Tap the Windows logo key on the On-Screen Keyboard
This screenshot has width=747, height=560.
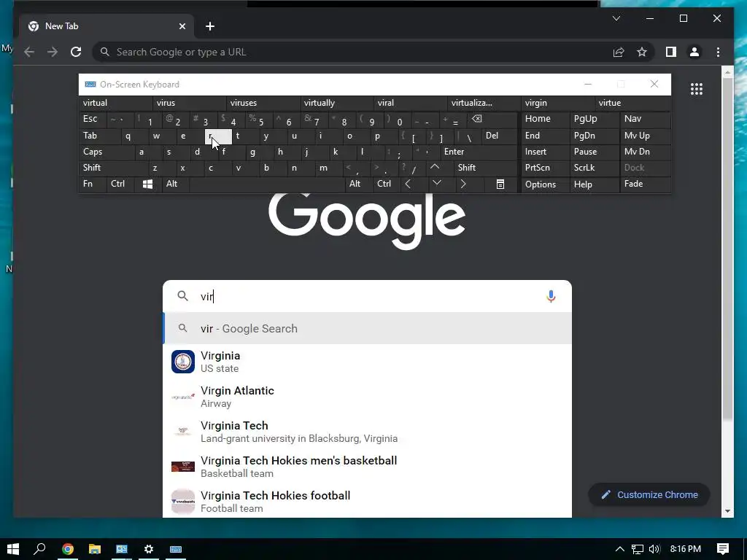pos(147,184)
